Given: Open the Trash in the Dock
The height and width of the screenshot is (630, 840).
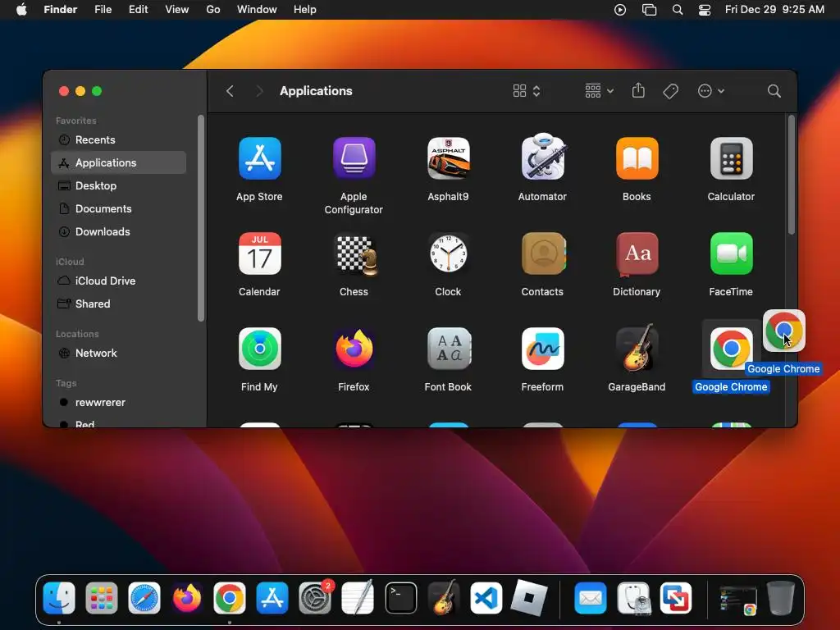Looking at the screenshot, I should tap(780, 598).
